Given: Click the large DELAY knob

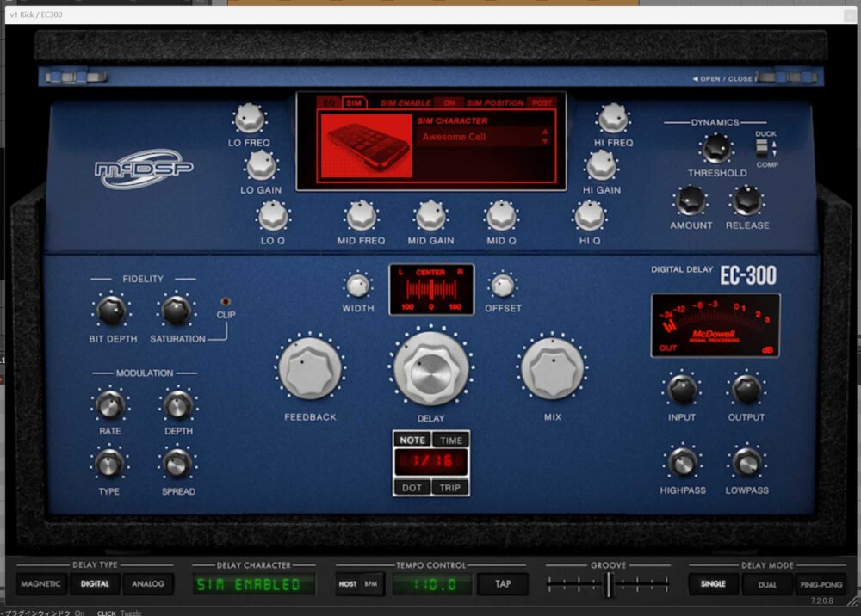Looking at the screenshot, I should tap(431, 369).
